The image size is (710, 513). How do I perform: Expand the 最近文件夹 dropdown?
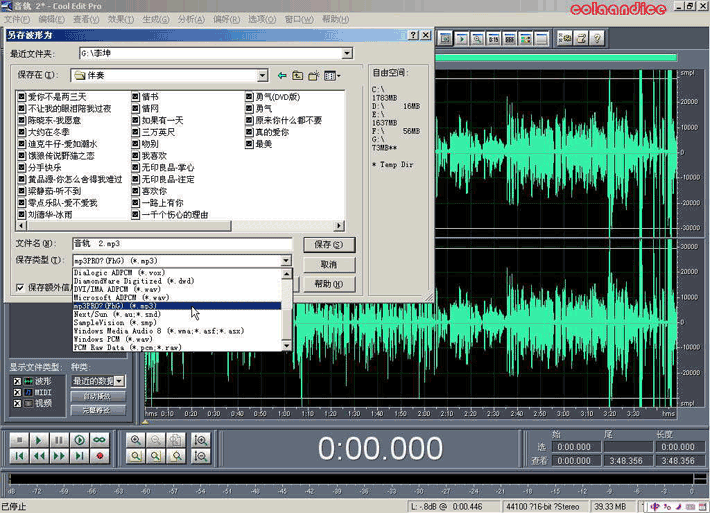(347, 53)
